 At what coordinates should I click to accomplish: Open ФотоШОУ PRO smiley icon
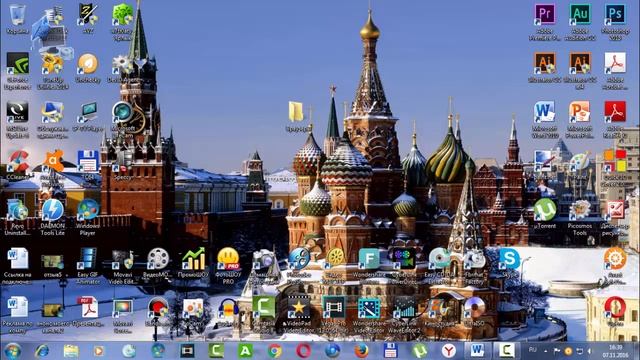point(228,265)
